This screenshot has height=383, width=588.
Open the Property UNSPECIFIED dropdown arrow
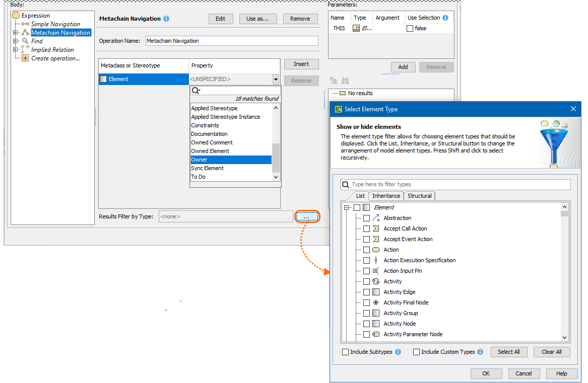coord(276,79)
